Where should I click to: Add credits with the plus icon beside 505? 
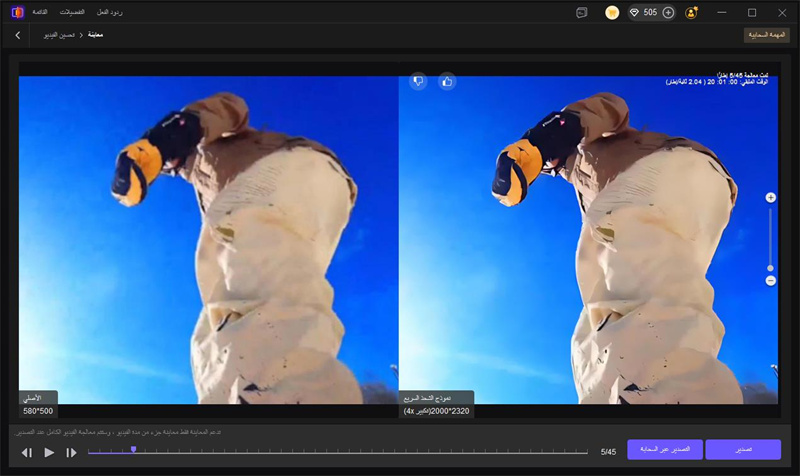click(669, 12)
